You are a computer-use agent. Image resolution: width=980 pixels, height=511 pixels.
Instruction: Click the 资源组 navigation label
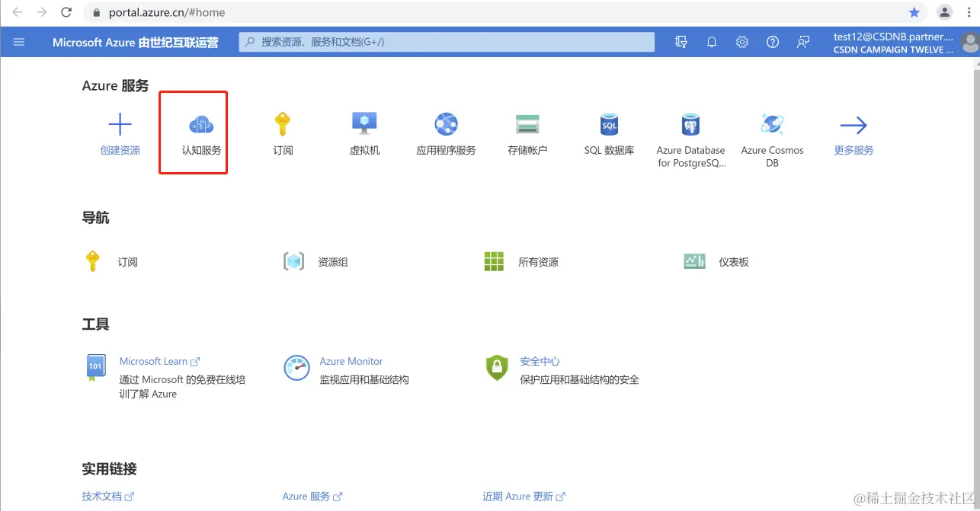click(333, 262)
